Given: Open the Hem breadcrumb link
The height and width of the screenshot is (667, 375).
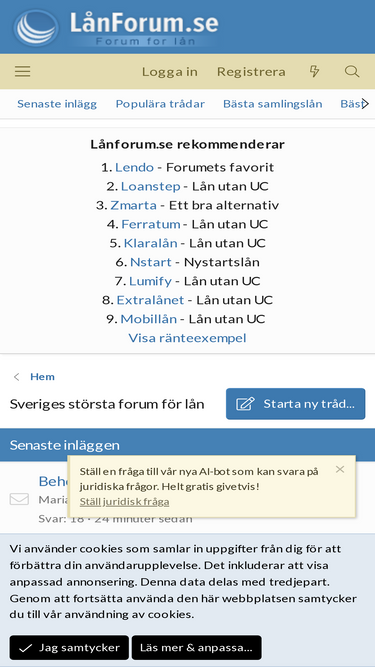Looking at the screenshot, I should [42, 377].
